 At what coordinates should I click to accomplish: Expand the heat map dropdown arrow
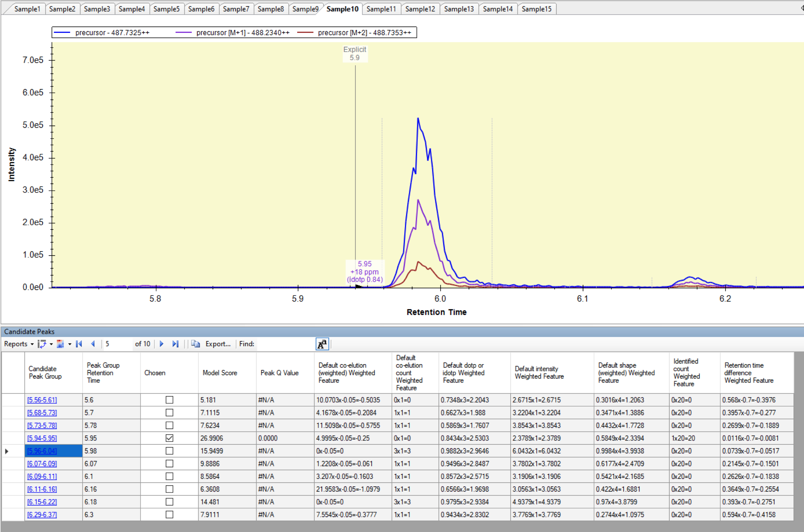70,344
